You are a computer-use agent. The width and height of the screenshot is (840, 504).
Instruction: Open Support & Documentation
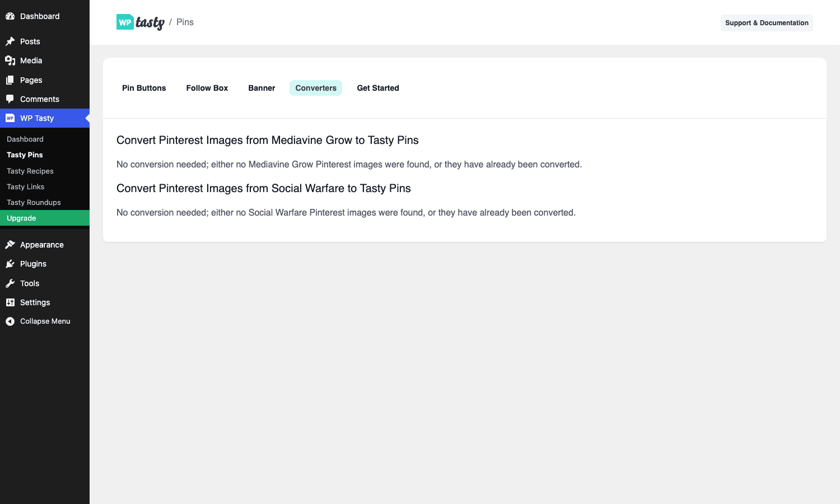pyautogui.click(x=767, y=23)
